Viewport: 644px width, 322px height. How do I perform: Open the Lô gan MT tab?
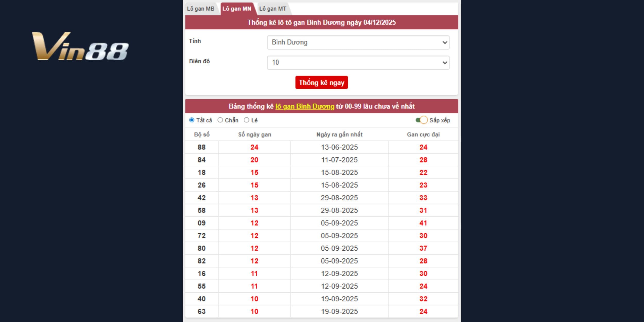click(273, 9)
